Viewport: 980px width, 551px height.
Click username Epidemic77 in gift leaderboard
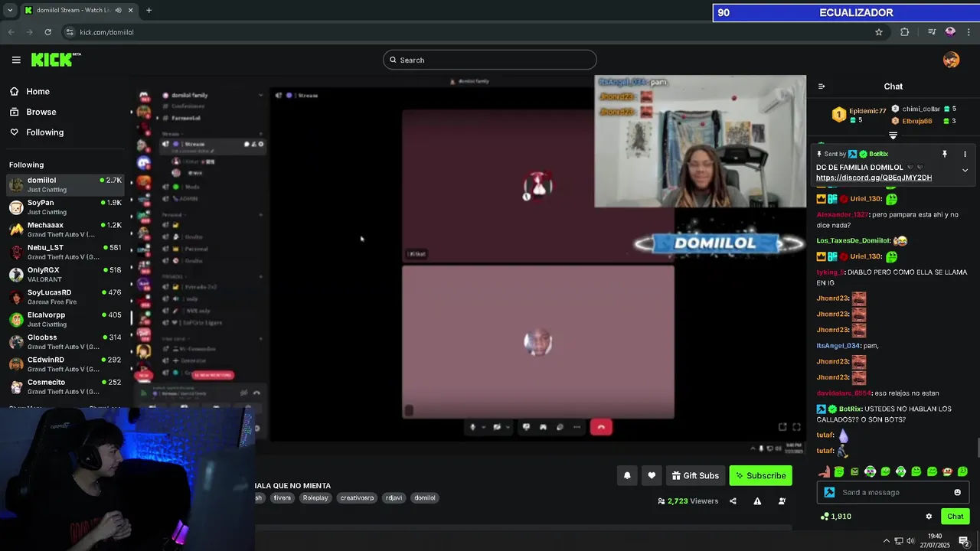click(x=867, y=112)
